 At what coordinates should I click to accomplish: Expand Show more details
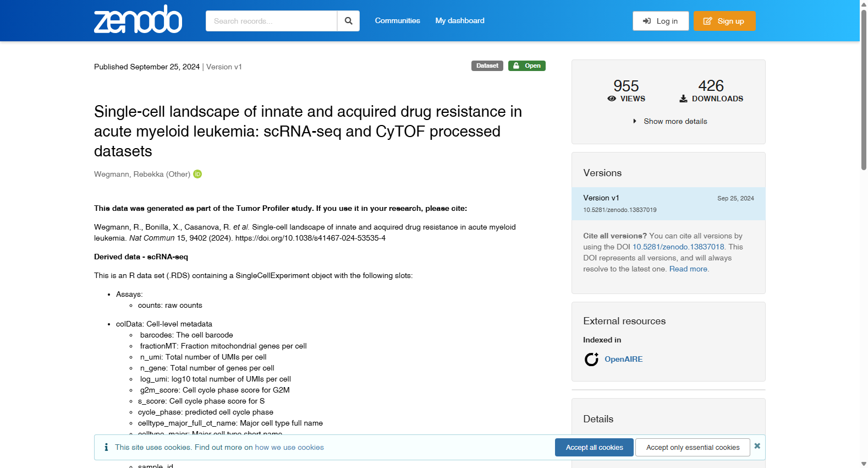(x=670, y=121)
